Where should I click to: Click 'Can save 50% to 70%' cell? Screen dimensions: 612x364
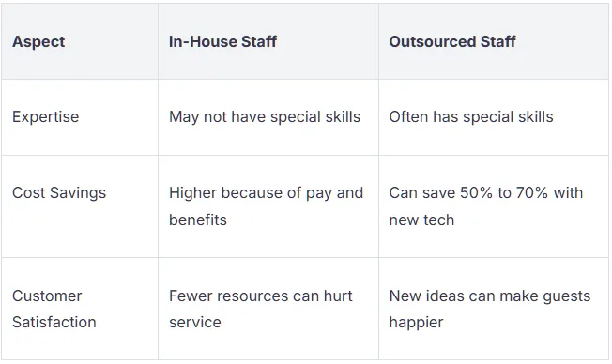(x=486, y=206)
